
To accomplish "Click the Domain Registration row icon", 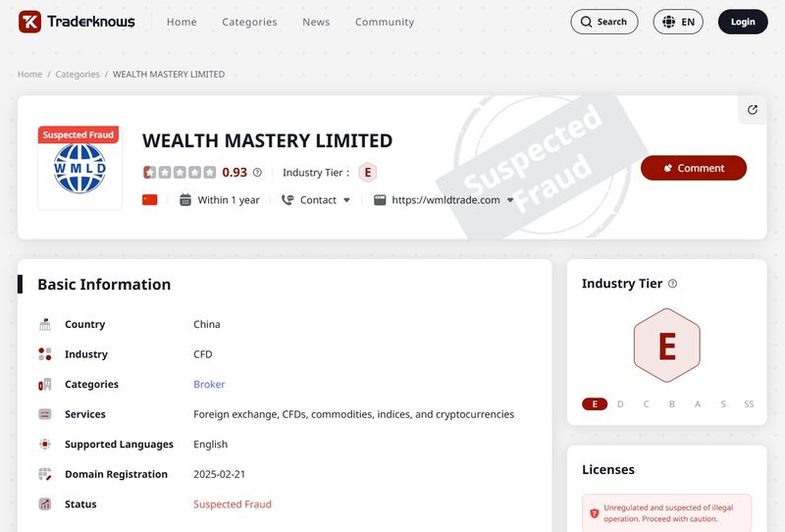I will coord(45,474).
